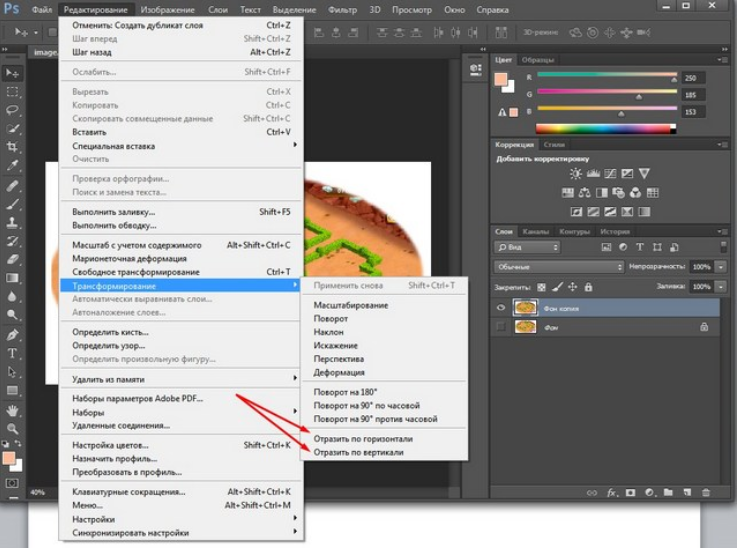Click the create new group folder icon
This screenshot has height=549, width=737.
(668, 492)
